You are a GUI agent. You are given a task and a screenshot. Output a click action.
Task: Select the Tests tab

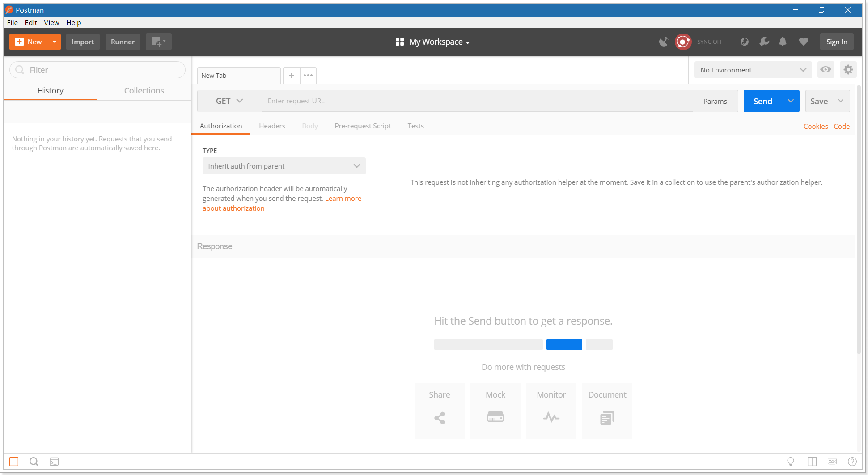415,126
